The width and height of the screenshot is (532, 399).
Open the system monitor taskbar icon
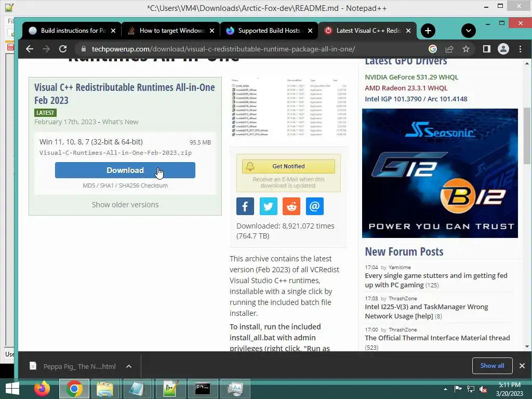pos(235,389)
